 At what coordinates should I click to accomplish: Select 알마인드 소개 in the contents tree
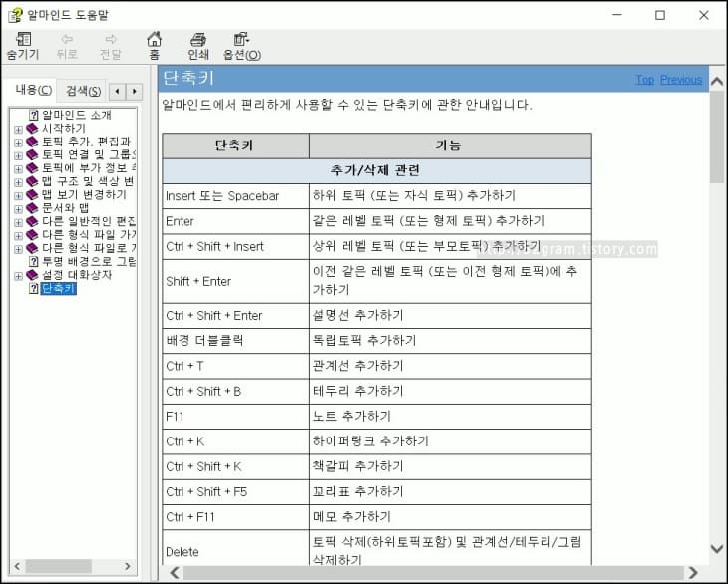point(77,115)
